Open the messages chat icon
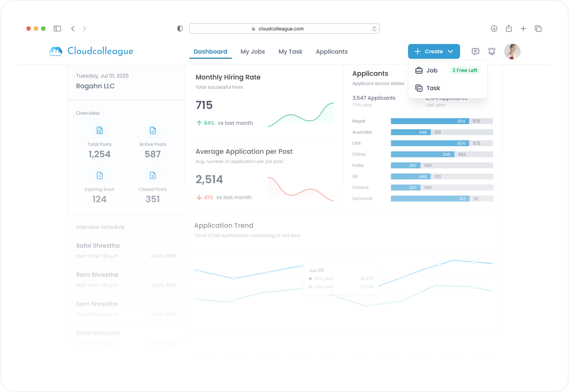This screenshot has width=569, height=392. [x=475, y=52]
